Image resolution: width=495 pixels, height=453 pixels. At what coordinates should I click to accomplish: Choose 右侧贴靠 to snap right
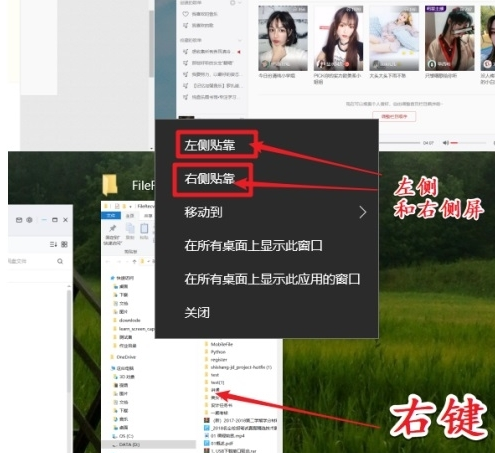click(x=210, y=178)
